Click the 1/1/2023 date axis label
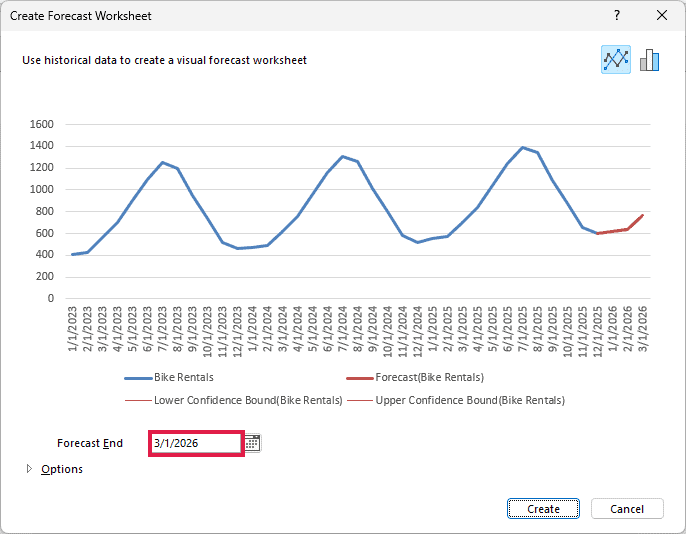 click(73, 328)
